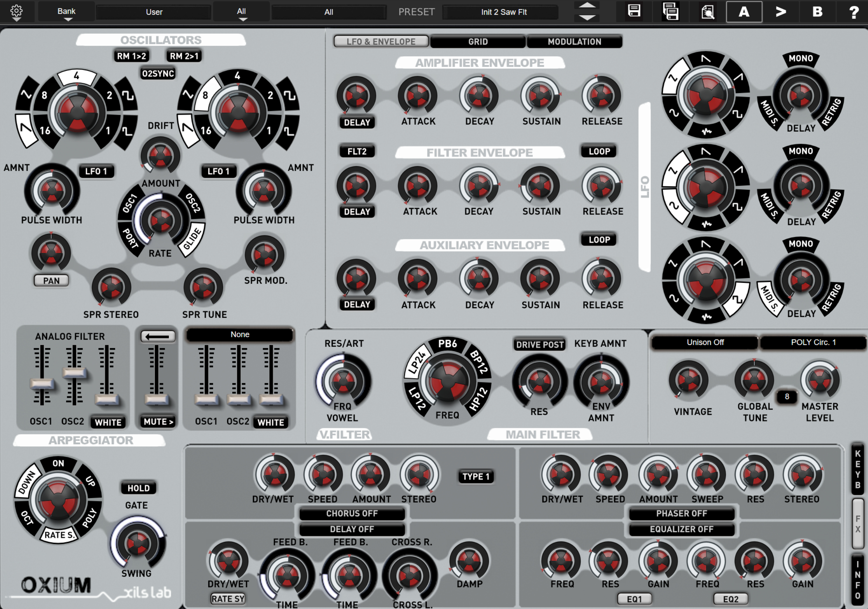Open the POLY Circ. 1 mode dropdown
Viewport: 868px width, 609px height.
(x=813, y=342)
